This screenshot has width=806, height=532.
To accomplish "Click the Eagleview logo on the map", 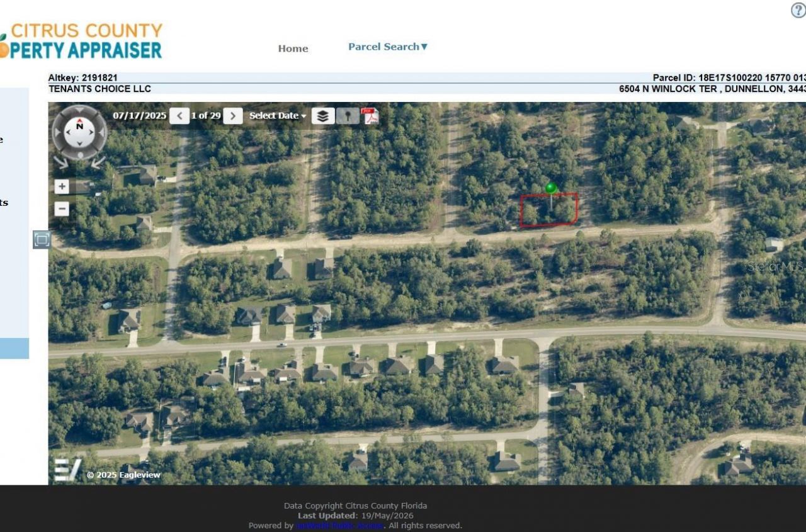I will coord(67,470).
